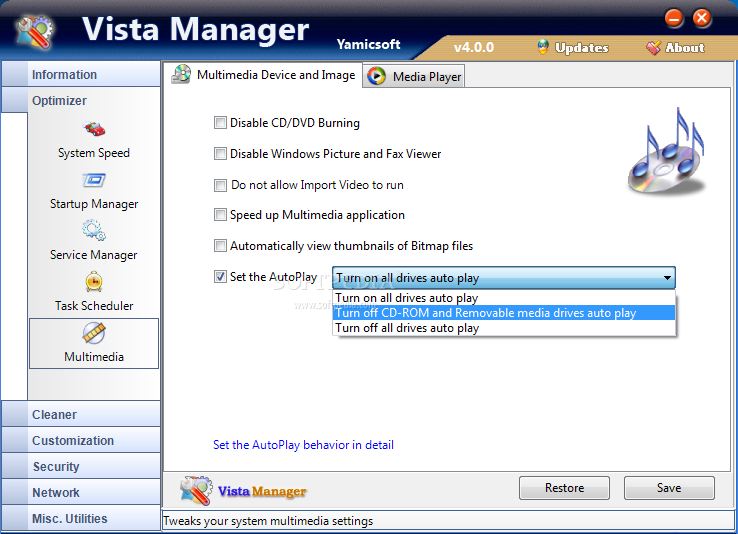The height and width of the screenshot is (534, 738).
Task: Click the Updates shield icon
Action: pyautogui.click(x=543, y=47)
